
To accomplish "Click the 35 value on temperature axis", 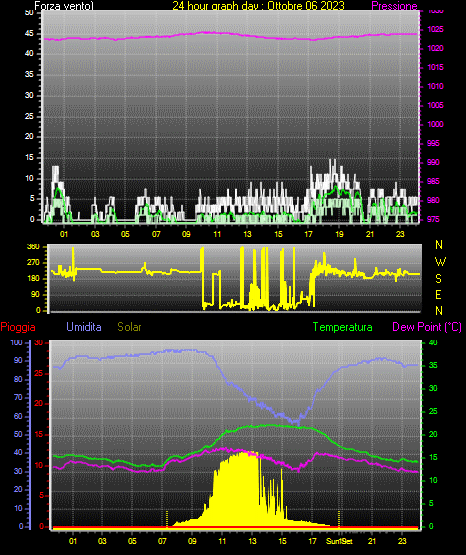I will (433, 365).
